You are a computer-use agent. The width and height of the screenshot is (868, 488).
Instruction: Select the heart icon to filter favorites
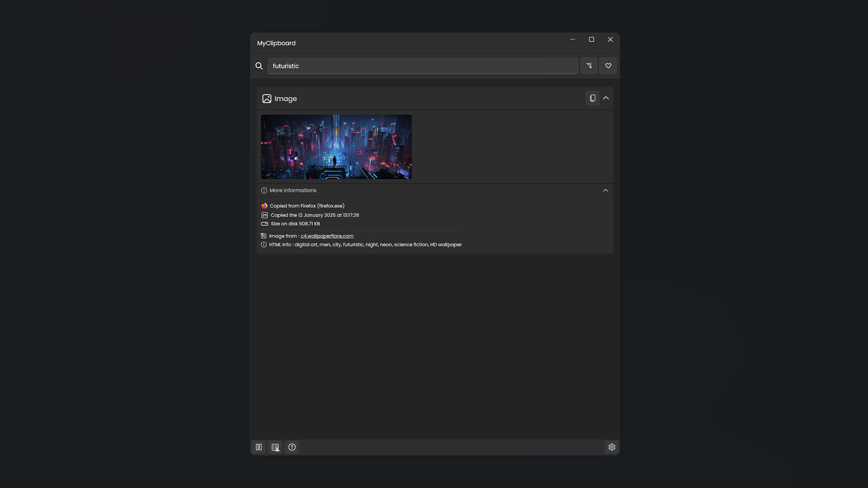[608, 66]
